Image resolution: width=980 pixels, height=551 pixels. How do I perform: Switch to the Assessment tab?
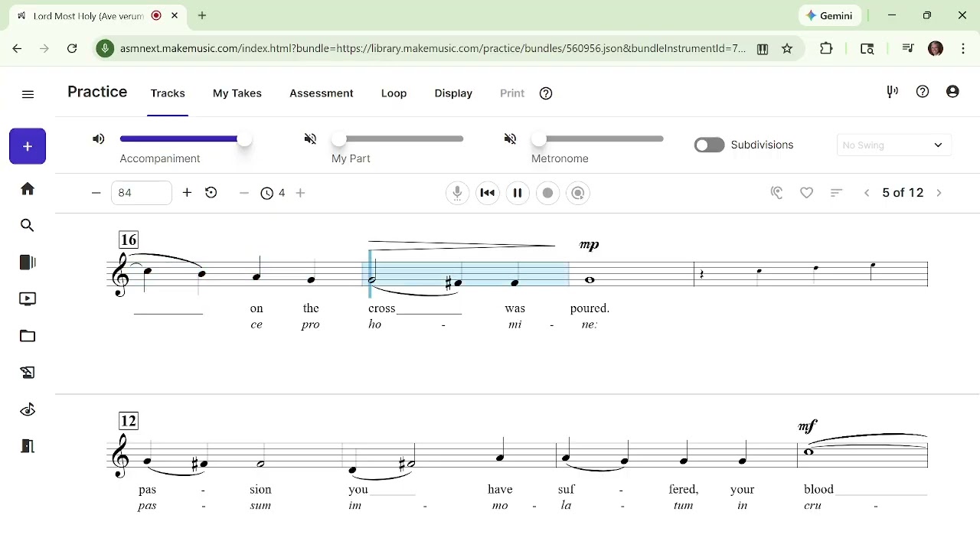(322, 93)
